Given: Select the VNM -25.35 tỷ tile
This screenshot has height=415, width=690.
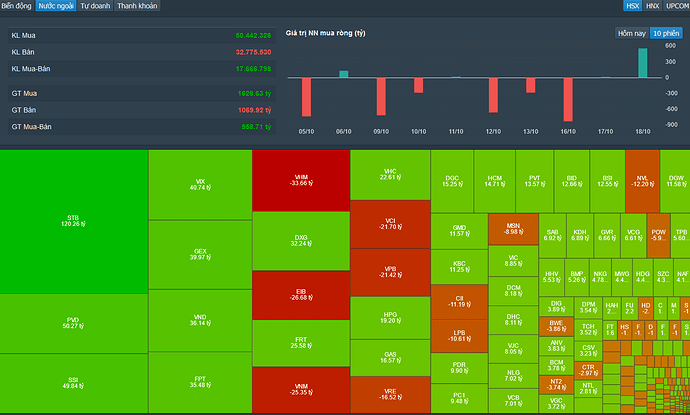Looking at the screenshot, I should pyautogui.click(x=301, y=390).
